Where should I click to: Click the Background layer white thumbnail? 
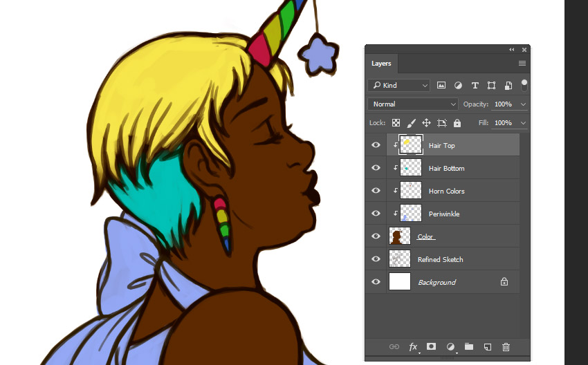tap(400, 281)
